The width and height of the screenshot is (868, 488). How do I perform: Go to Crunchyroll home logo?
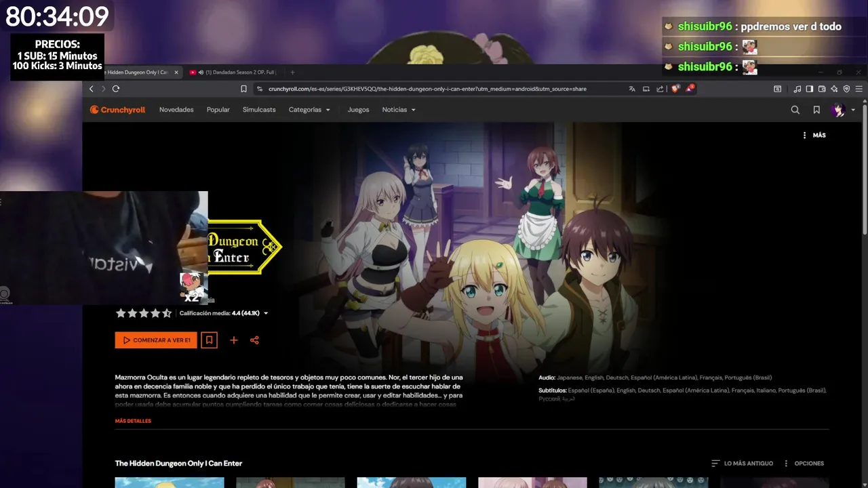[x=117, y=110]
